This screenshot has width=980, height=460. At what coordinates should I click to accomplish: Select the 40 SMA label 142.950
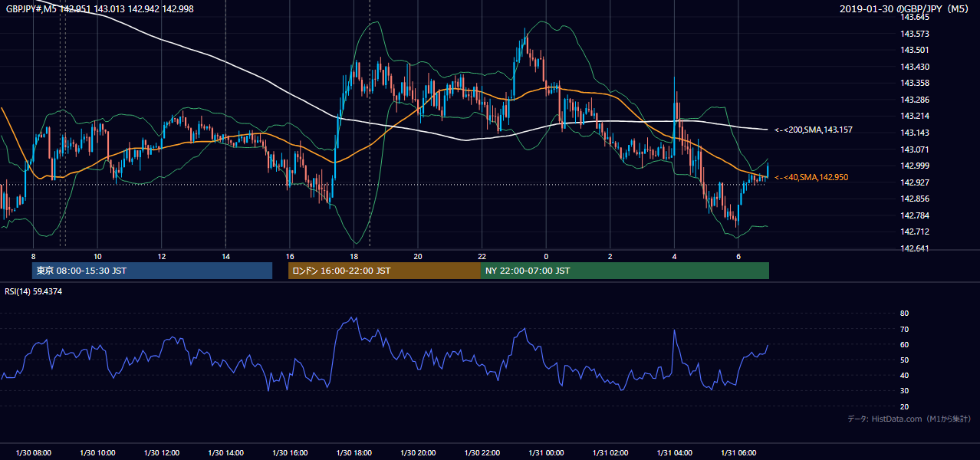click(811, 177)
